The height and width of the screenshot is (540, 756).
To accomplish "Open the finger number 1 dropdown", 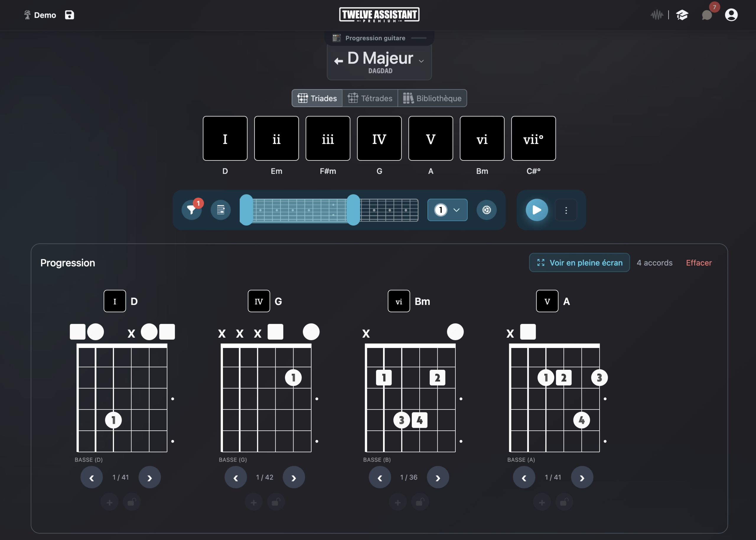I will click(447, 210).
